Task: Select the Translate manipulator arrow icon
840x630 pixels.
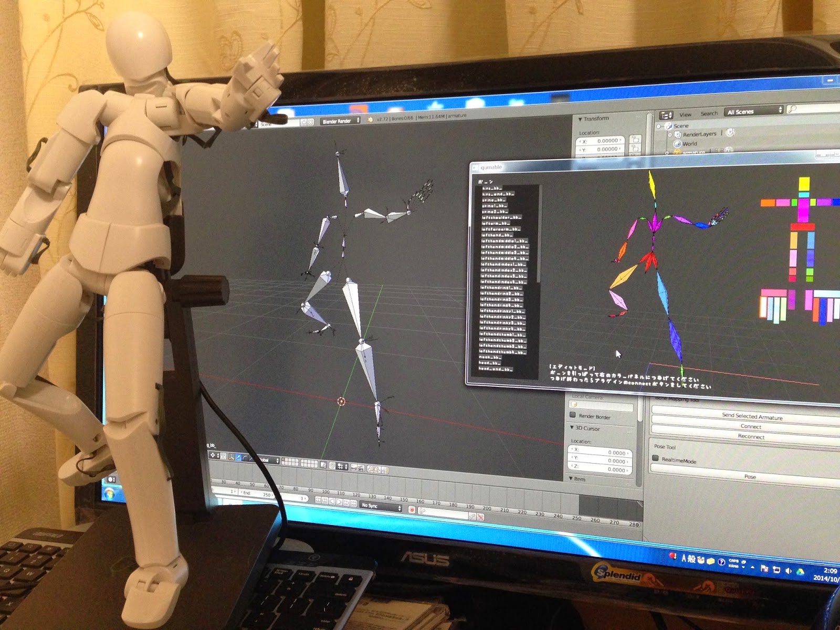Action: tap(238, 457)
